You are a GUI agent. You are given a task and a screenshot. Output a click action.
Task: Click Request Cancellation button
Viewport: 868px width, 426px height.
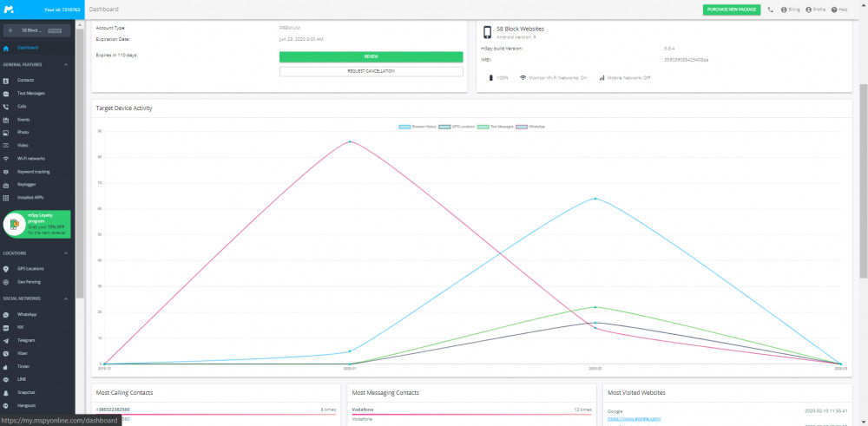tap(371, 71)
